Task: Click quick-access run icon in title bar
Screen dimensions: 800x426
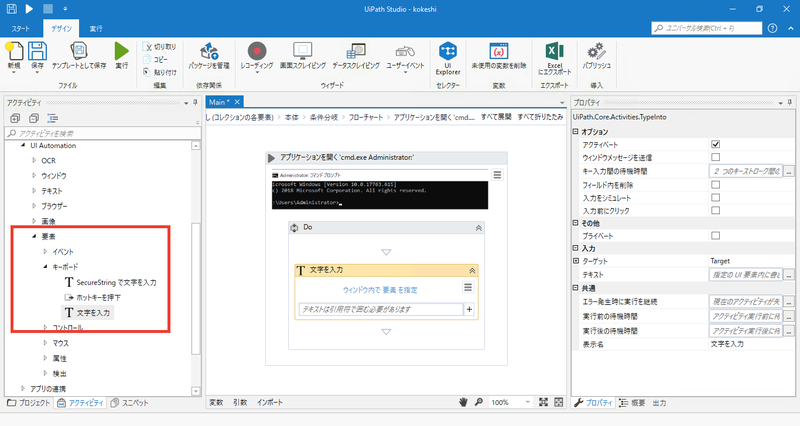Action: 29,9
